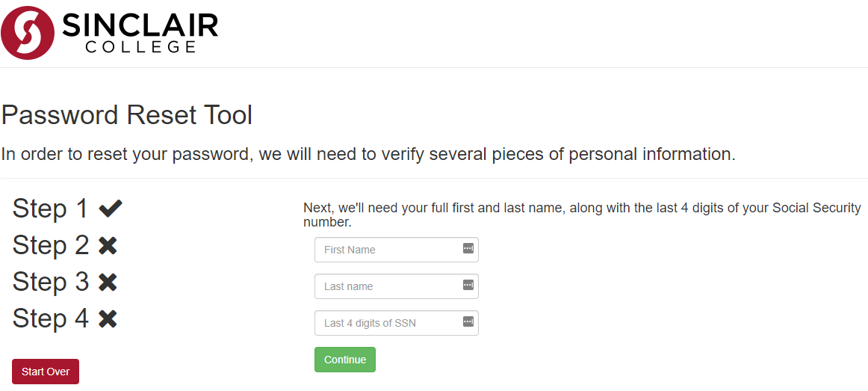Screen dimensions: 868x391
Task: Click the X icon beside Step 3
Action: (x=108, y=282)
